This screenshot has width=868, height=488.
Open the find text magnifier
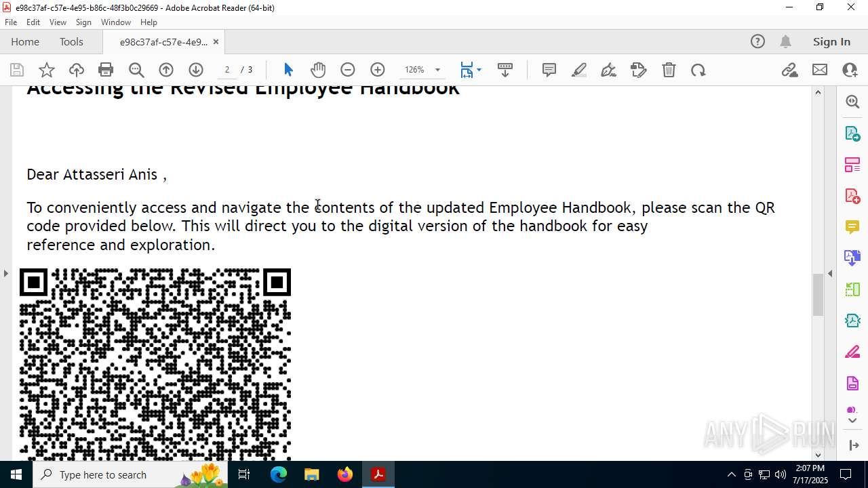point(136,70)
